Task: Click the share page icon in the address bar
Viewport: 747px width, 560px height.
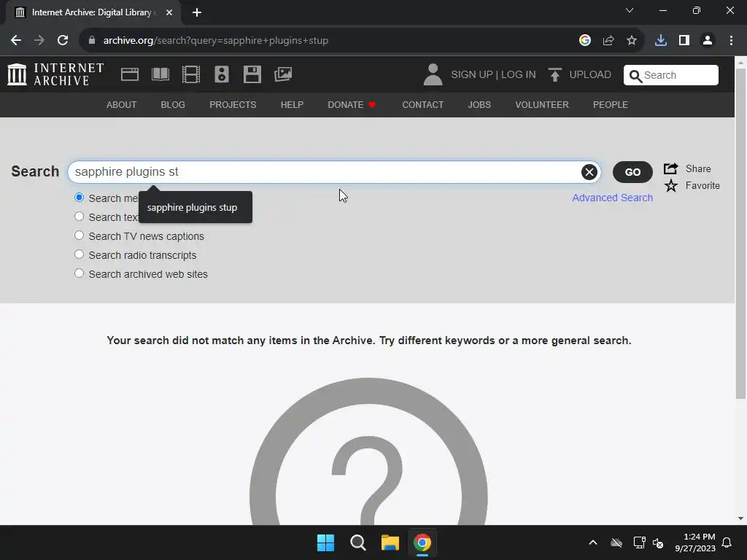Action: (608, 41)
